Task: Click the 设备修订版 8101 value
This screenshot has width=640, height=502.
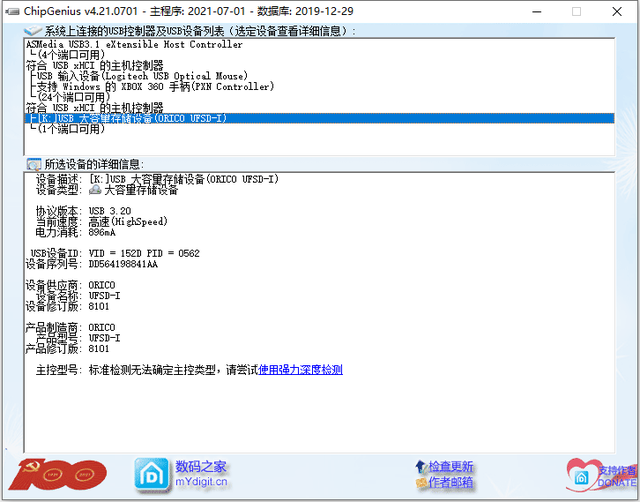Action: click(x=99, y=307)
